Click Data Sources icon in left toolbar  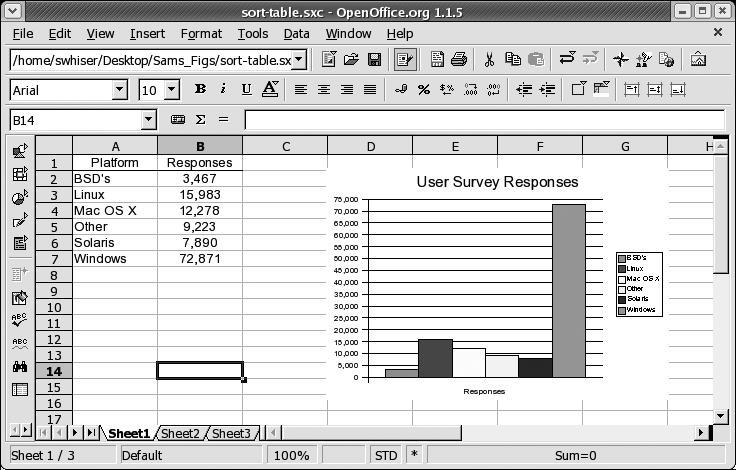tap(20, 389)
